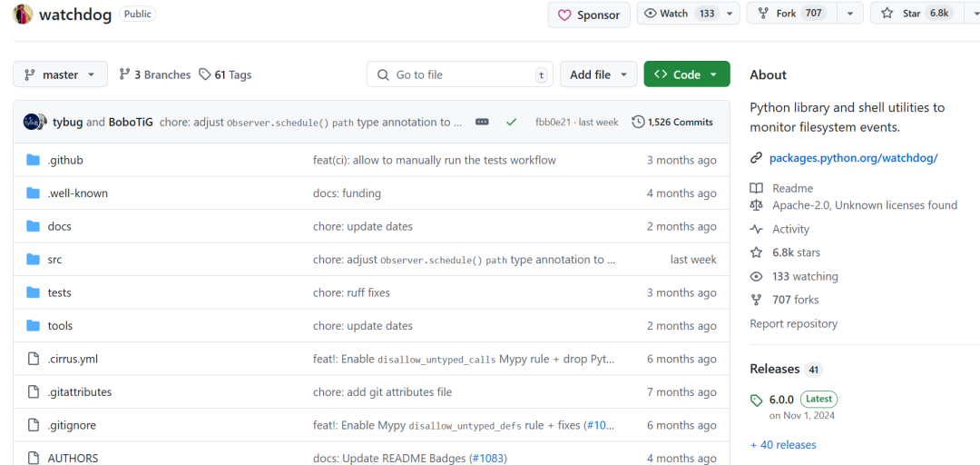View the 1,526 Commits history

pos(672,122)
